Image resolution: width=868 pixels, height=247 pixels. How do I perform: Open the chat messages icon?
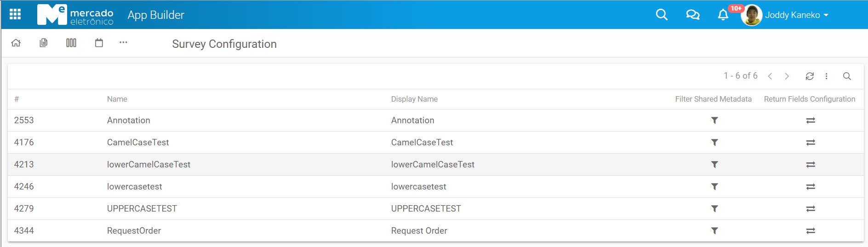point(692,15)
